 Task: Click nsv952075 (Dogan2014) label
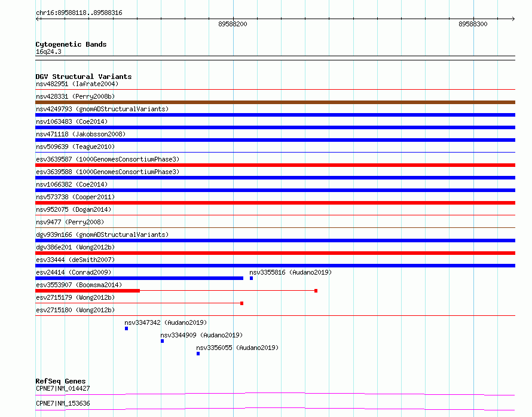(x=74, y=209)
